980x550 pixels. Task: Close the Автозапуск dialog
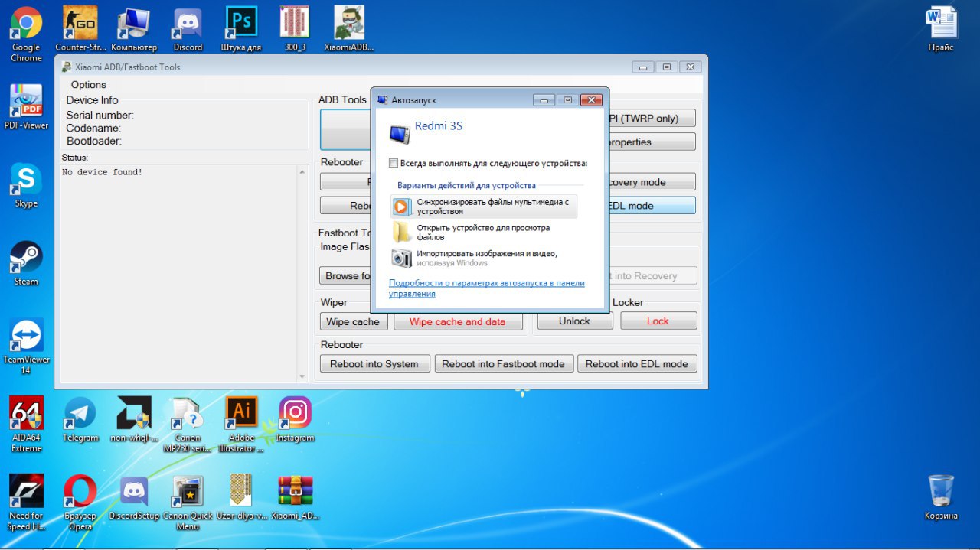coord(591,99)
